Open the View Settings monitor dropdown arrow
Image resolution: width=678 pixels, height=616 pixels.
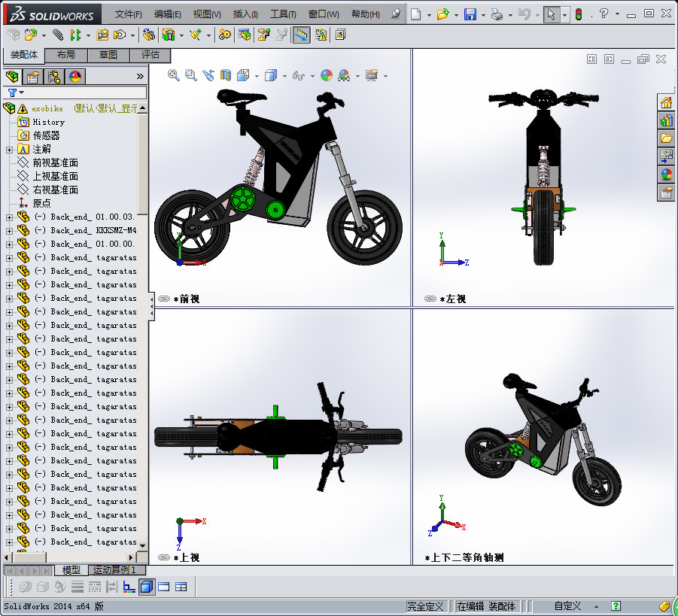tap(385, 76)
